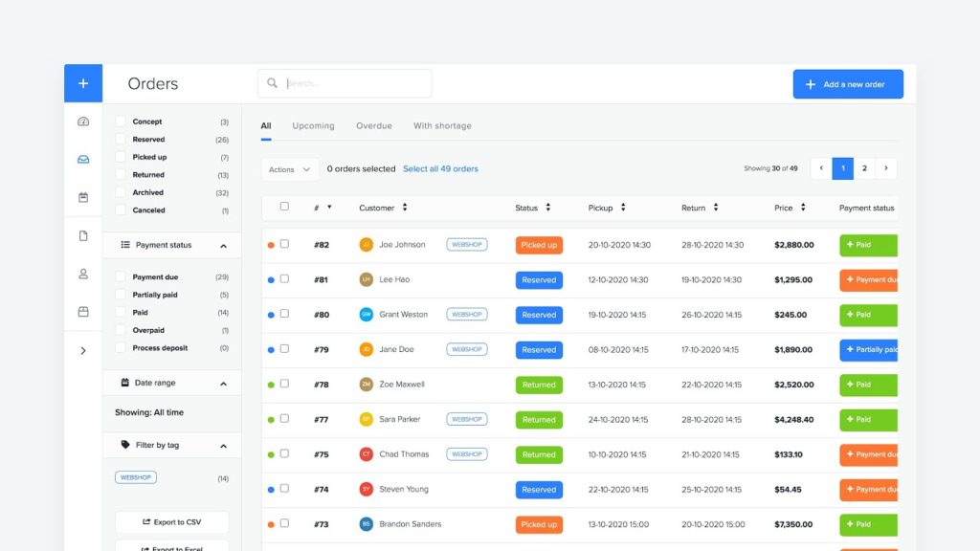Sort orders by Customer column arrows
This screenshot has height=551, width=980.
point(405,208)
